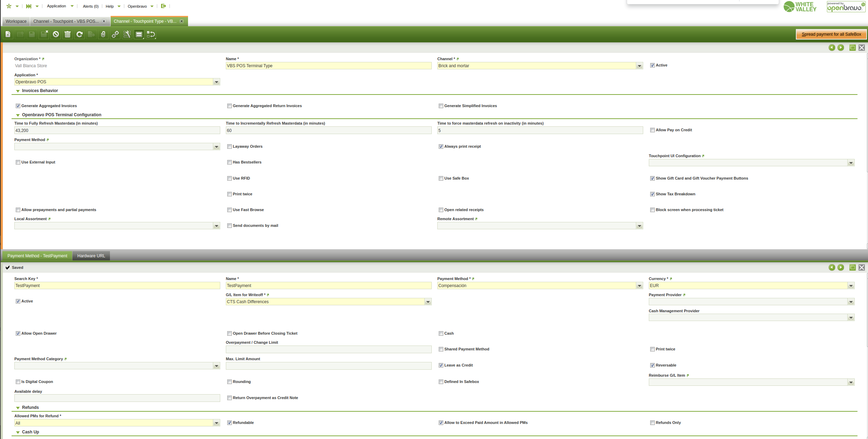Click the New Document toolbar icon
Screen dimensions: 868x439
8,34
